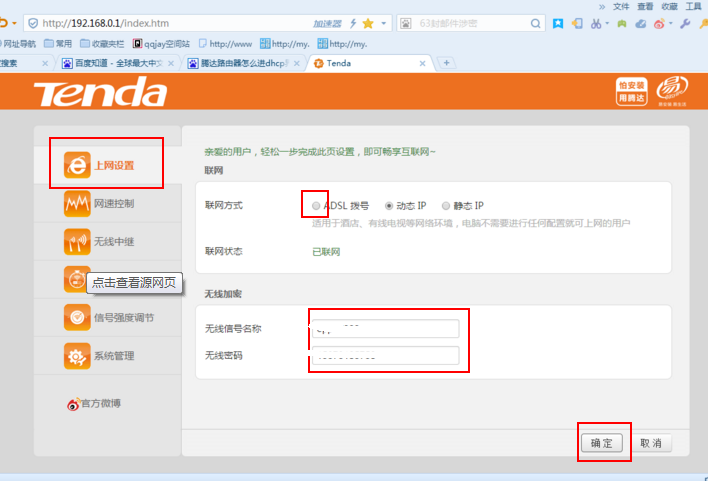This screenshot has height=481, width=708.
Task: Click the Weibo icon in the browser toolbar
Action: (x=659, y=23)
